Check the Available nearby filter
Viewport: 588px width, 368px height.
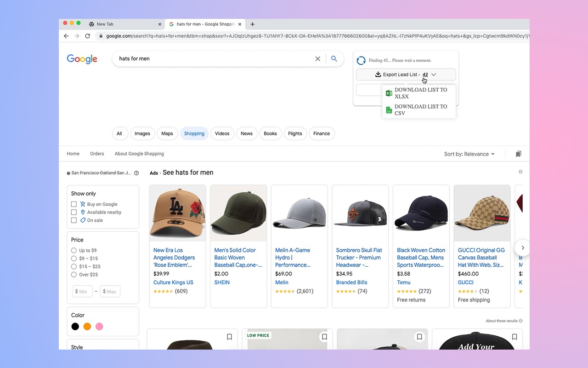tap(74, 213)
